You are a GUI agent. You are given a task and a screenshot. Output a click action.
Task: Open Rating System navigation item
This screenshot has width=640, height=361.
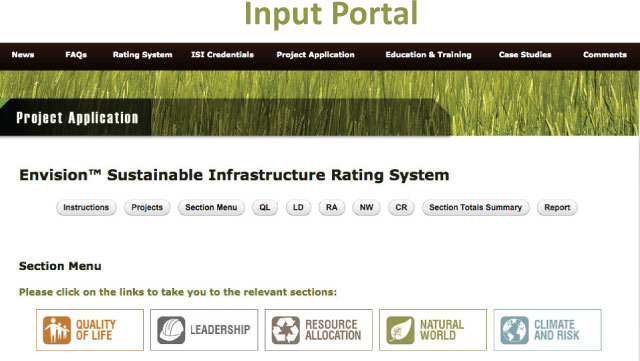pyautogui.click(x=142, y=55)
